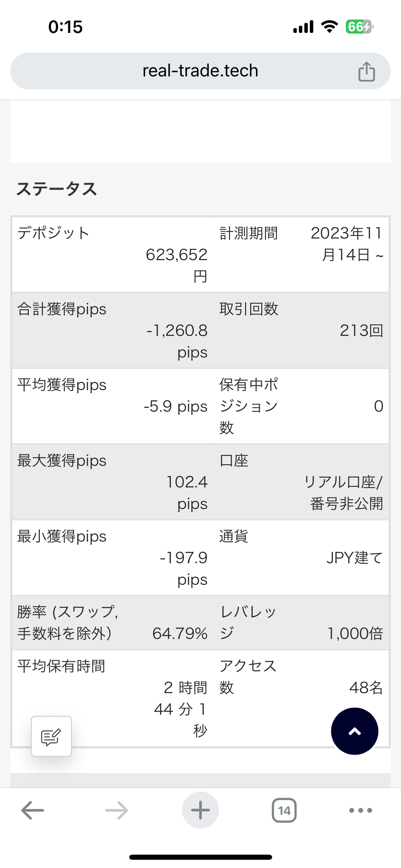Viewport: 401px width, 868px height.
Task: Open a new tab with plus button
Action: coord(200,810)
